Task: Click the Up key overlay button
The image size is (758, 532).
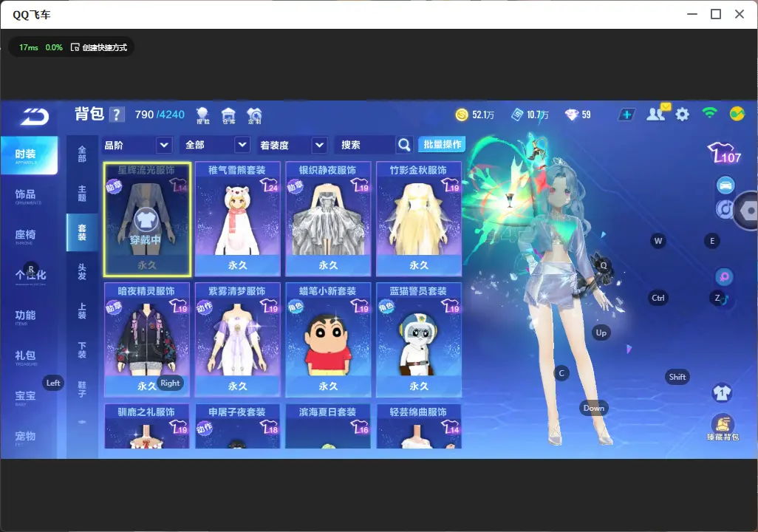Action: (601, 332)
